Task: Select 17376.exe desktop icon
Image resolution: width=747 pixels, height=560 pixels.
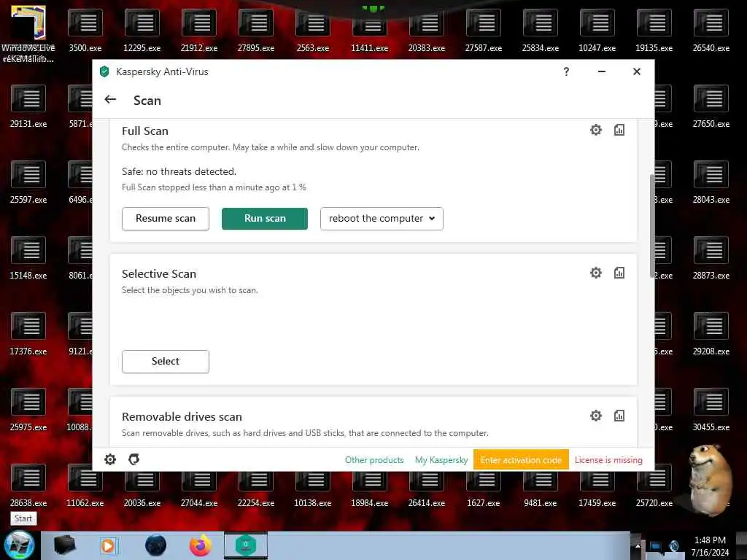Action: 28,332
